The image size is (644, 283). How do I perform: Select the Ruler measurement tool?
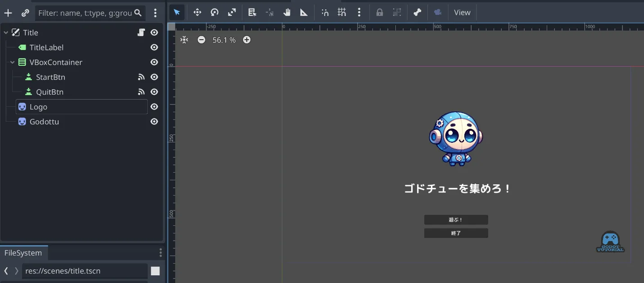(x=304, y=13)
